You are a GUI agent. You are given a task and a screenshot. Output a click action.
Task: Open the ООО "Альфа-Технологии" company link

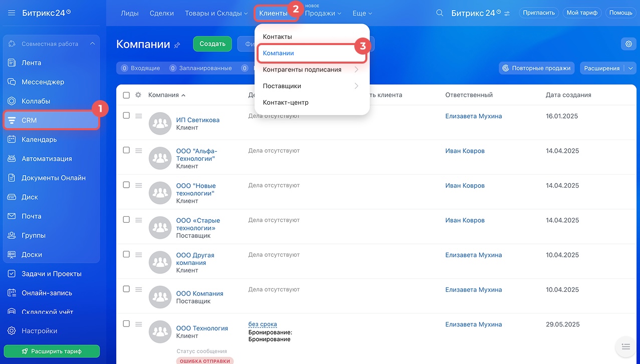[x=196, y=155]
